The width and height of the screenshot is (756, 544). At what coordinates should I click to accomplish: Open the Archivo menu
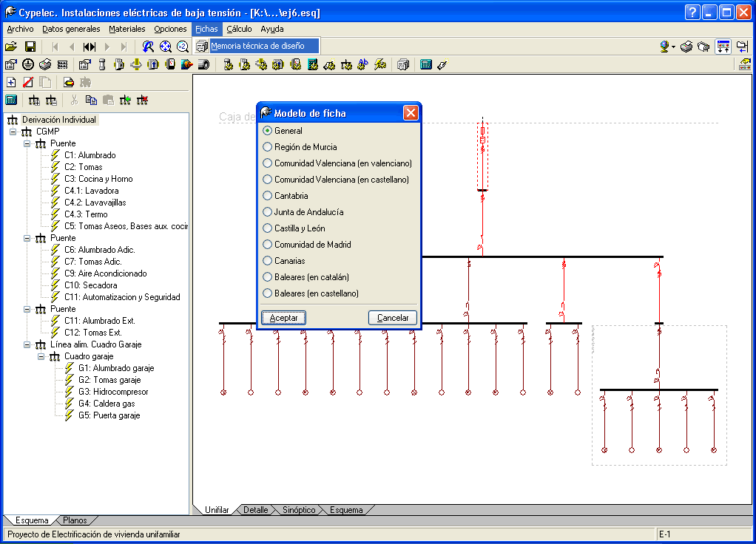[x=20, y=29]
